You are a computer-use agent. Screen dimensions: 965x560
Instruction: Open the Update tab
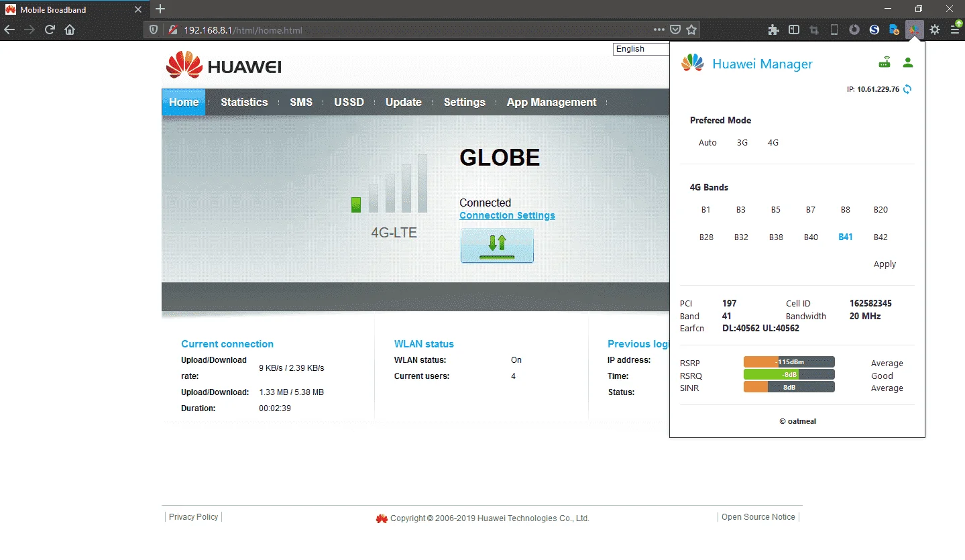pyautogui.click(x=404, y=102)
